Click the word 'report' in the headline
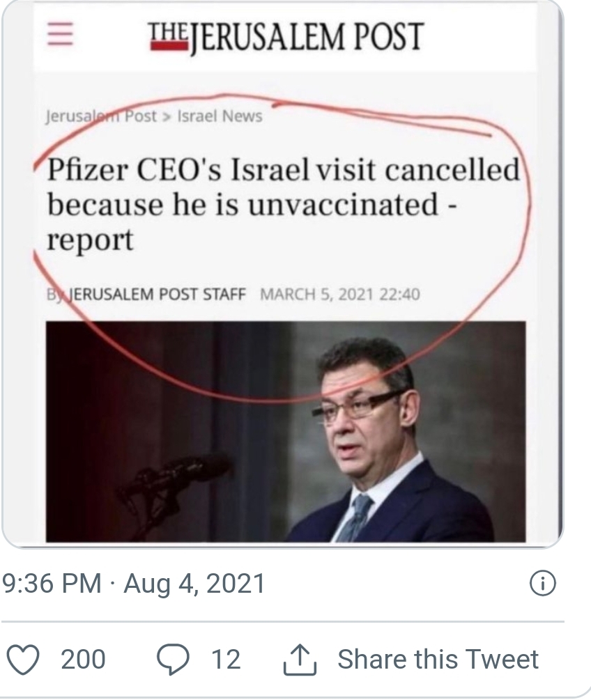 (x=90, y=240)
